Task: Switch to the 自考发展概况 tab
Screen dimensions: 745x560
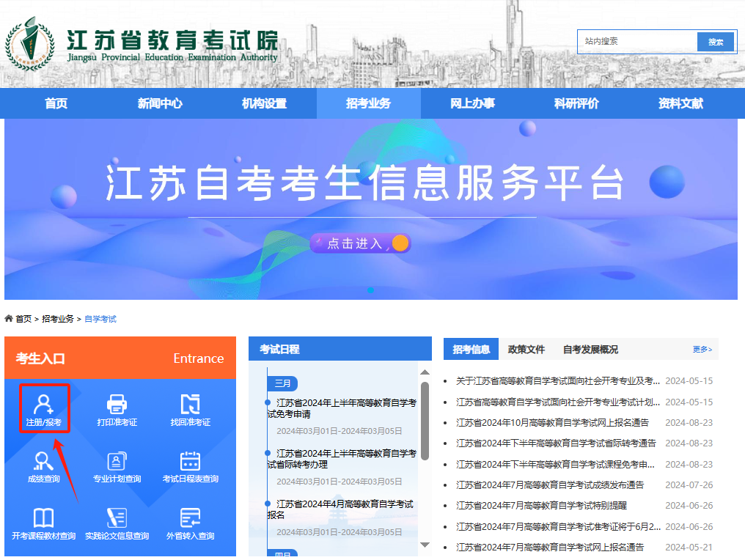Action: 590,350
